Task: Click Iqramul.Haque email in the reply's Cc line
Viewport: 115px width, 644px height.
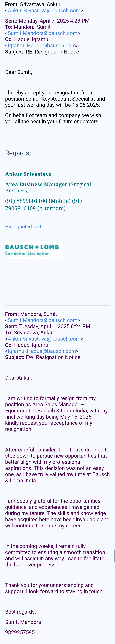Action: click(x=42, y=46)
